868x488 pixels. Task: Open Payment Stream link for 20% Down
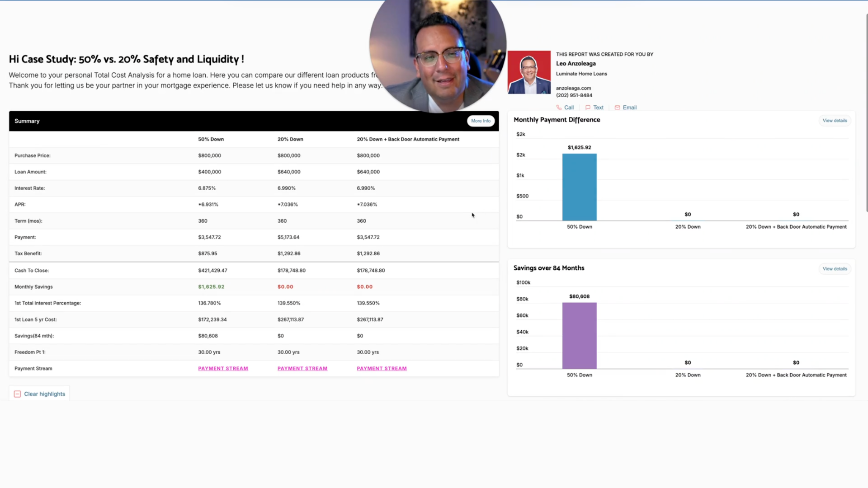[302, 369]
